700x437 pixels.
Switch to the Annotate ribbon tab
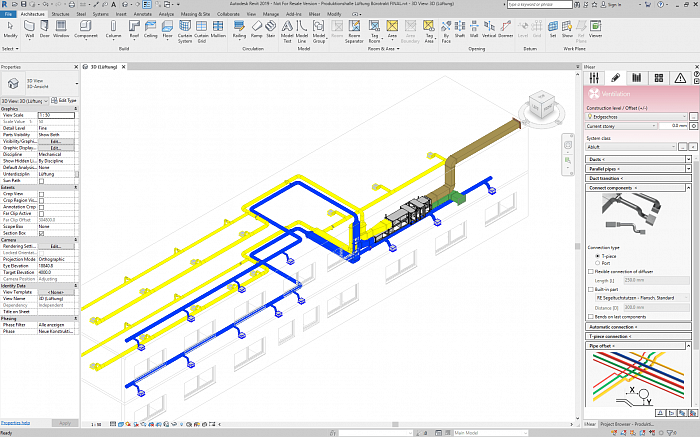tap(142, 14)
